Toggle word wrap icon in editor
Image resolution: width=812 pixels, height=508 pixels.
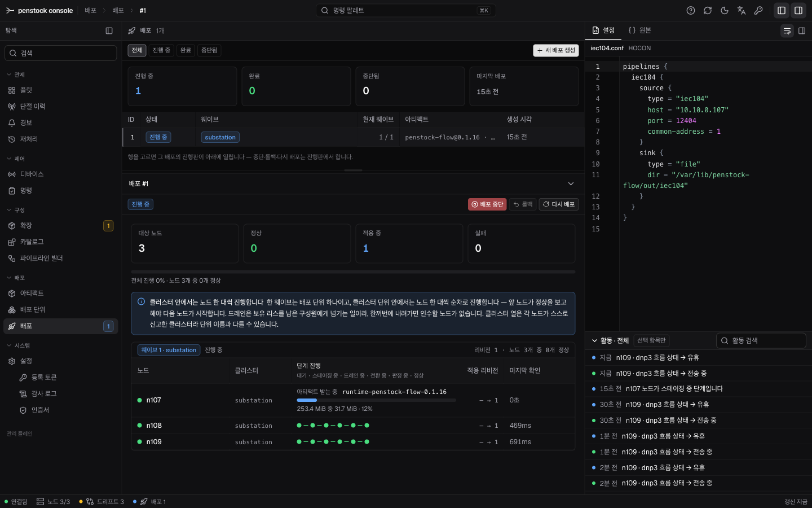tap(787, 31)
